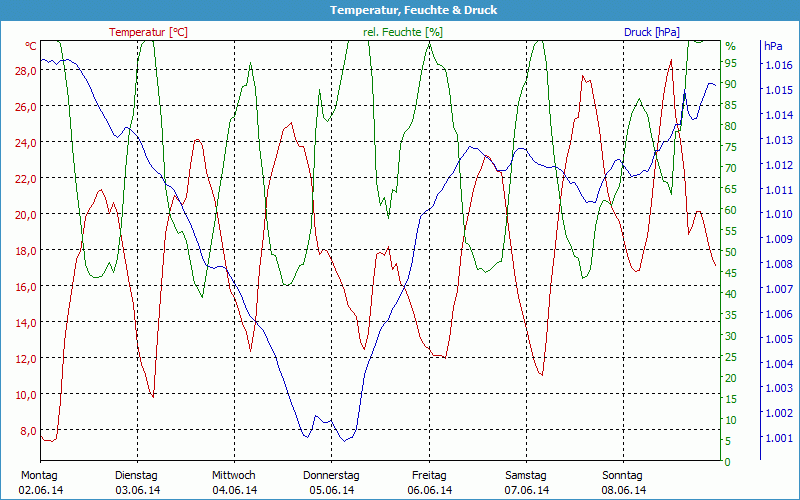
Task: Click the '26,0' temperature axis value
Action: point(26,107)
